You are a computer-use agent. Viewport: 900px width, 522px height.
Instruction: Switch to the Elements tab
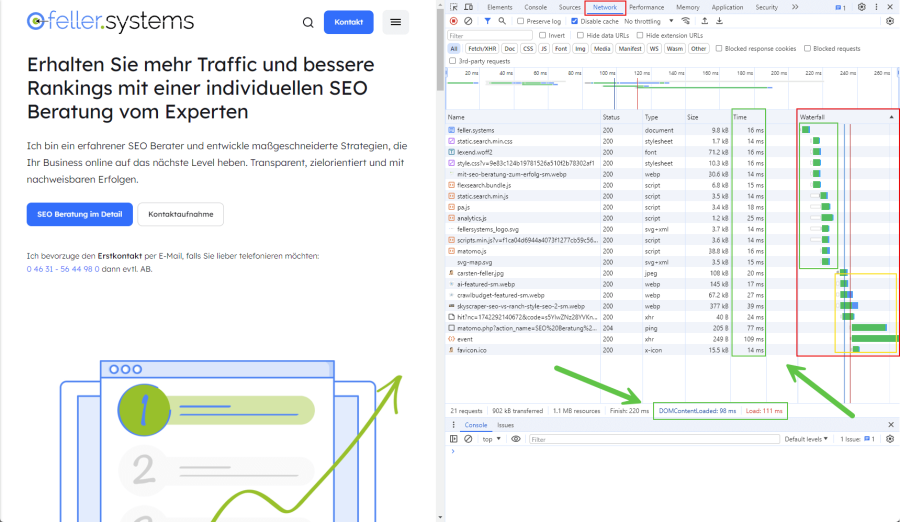(x=499, y=7)
